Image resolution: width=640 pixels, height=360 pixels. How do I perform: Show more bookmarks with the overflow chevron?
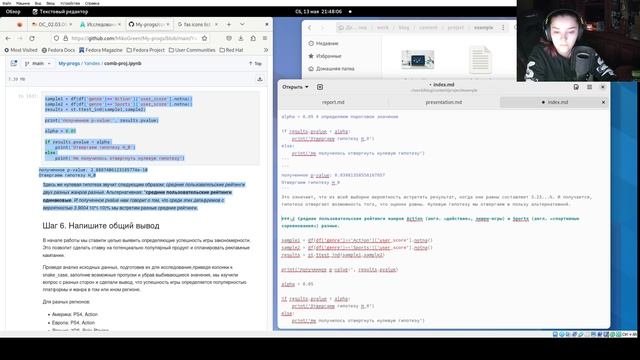coord(266,50)
